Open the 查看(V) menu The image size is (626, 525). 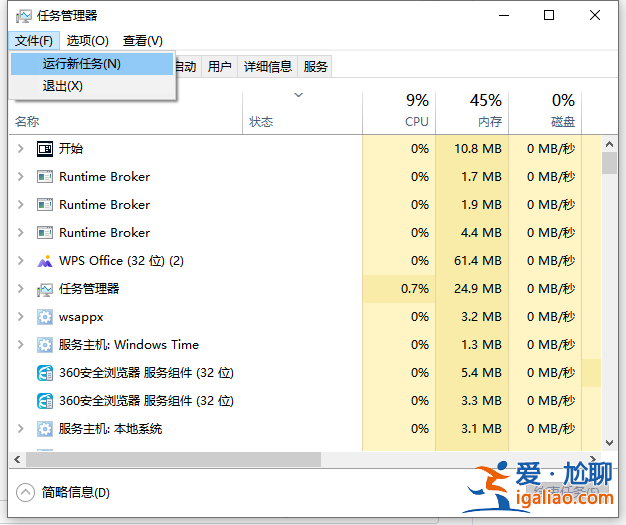pyautogui.click(x=143, y=41)
